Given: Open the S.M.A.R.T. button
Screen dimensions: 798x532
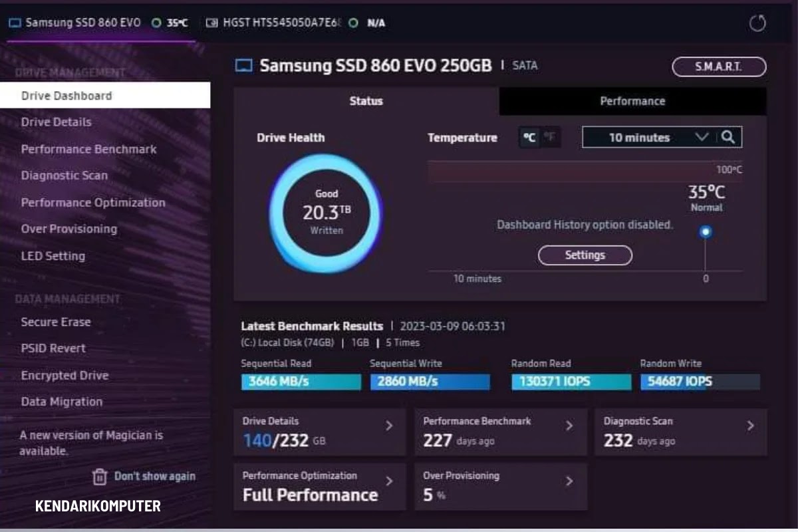Looking at the screenshot, I should (719, 66).
